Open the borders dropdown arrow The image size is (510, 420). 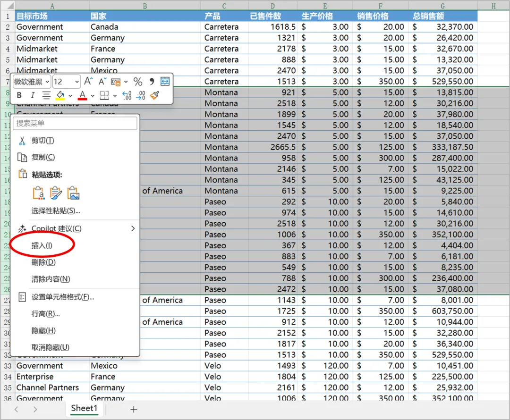tap(115, 96)
